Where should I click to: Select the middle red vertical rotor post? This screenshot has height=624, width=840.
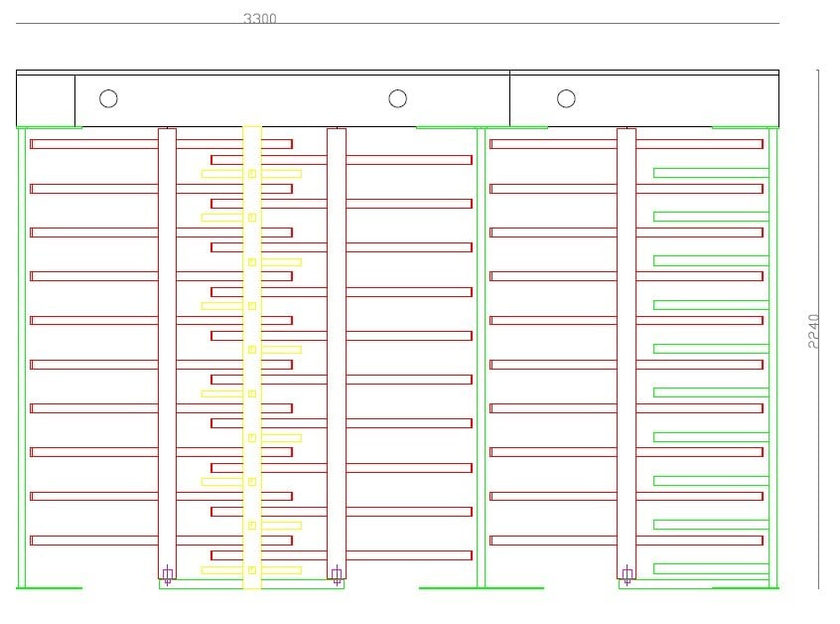pos(337,348)
